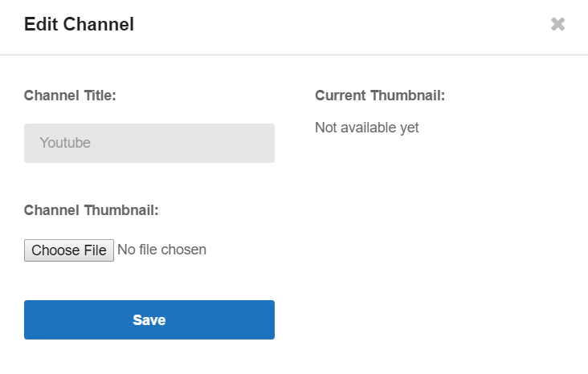Click the blue Save button

[149, 319]
